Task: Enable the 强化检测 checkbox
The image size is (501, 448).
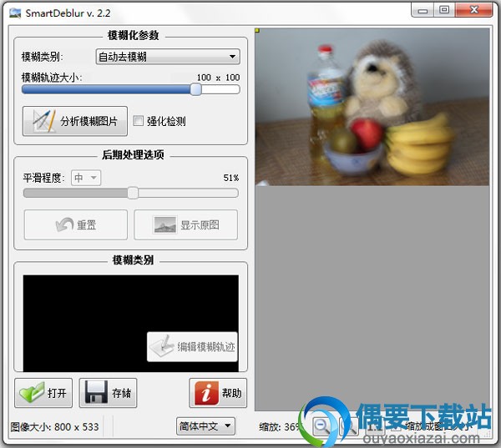Action: 138,121
